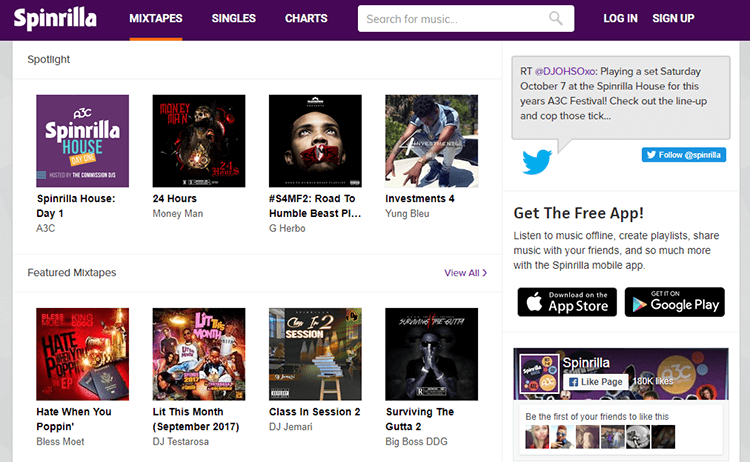750x462 pixels.
Task: Click the Spinrilla House: Day 1 title
Action: (x=76, y=206)
